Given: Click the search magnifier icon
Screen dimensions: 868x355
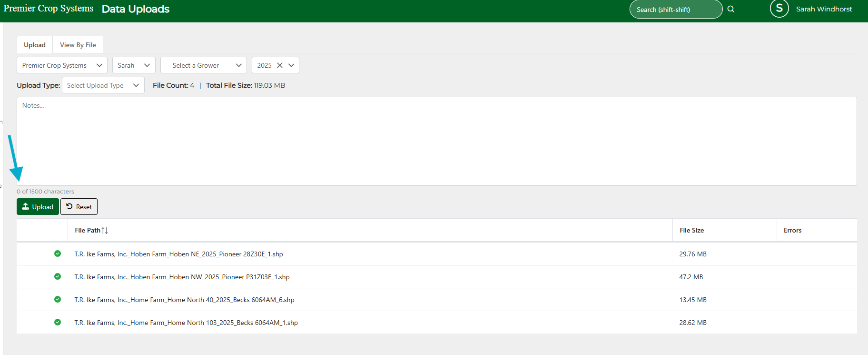Looking at the screenshot, I should [x=731, y=9].
